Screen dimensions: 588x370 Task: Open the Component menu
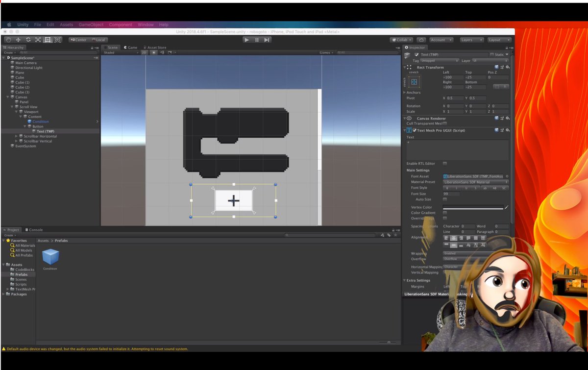pos(121,25)
